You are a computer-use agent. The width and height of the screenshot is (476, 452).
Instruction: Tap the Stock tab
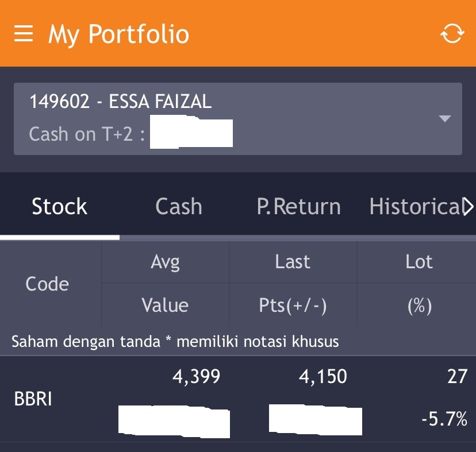pyautogui.click(x=59, y=206)
